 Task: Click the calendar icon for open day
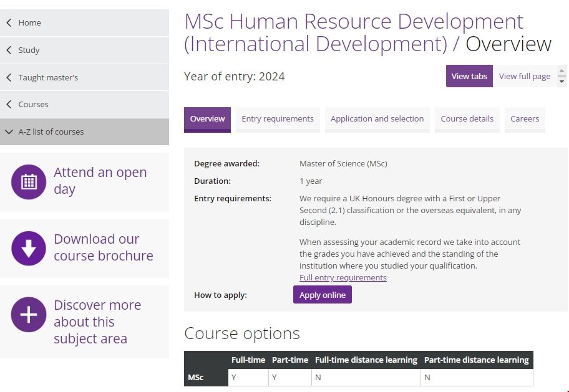coord(29,182)
